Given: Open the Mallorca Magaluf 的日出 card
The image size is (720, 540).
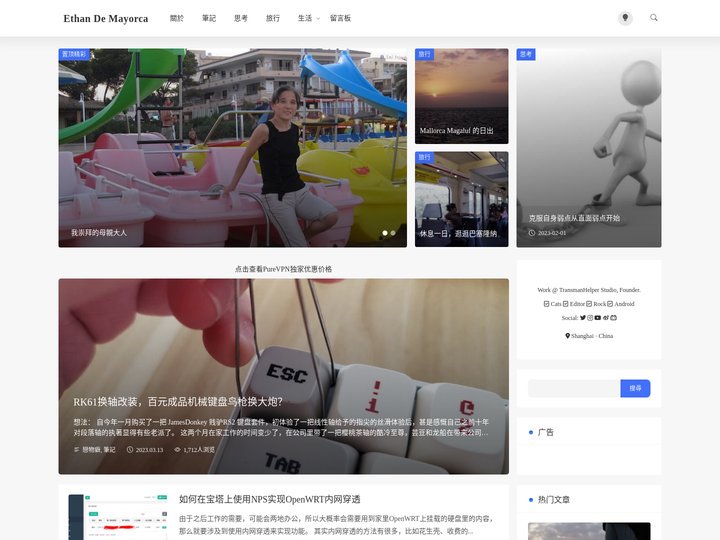Looking at the screenshot, I should (x=461, y=96).
